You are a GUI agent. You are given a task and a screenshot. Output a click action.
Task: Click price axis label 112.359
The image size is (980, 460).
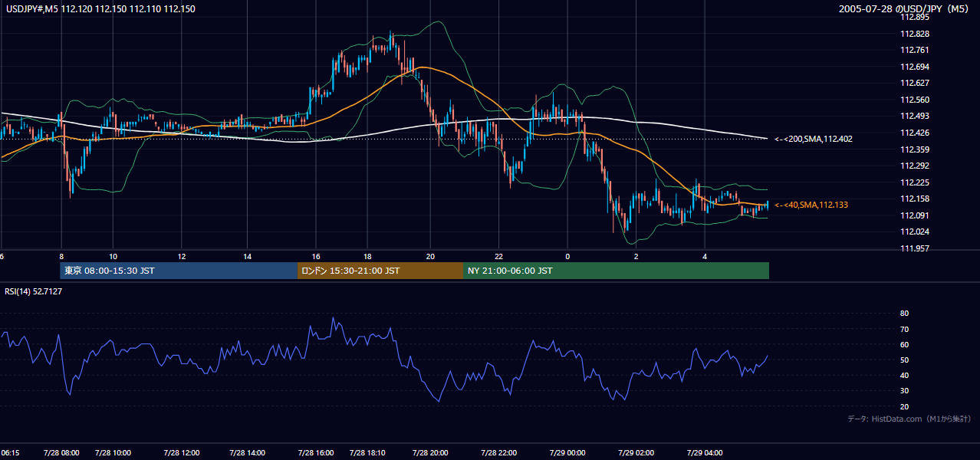tap(914, 149)
